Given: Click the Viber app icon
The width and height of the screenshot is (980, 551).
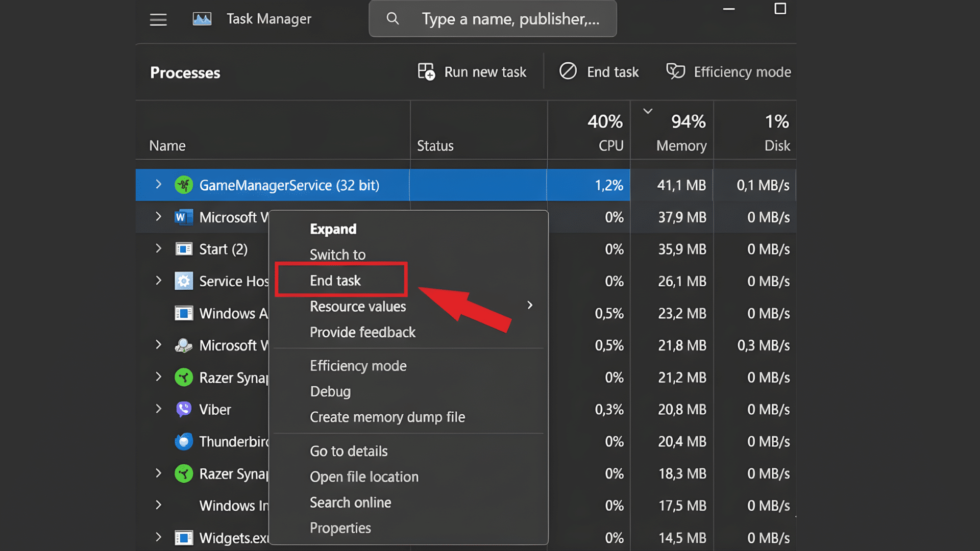Looking at the screenshot, I should 183,409.
